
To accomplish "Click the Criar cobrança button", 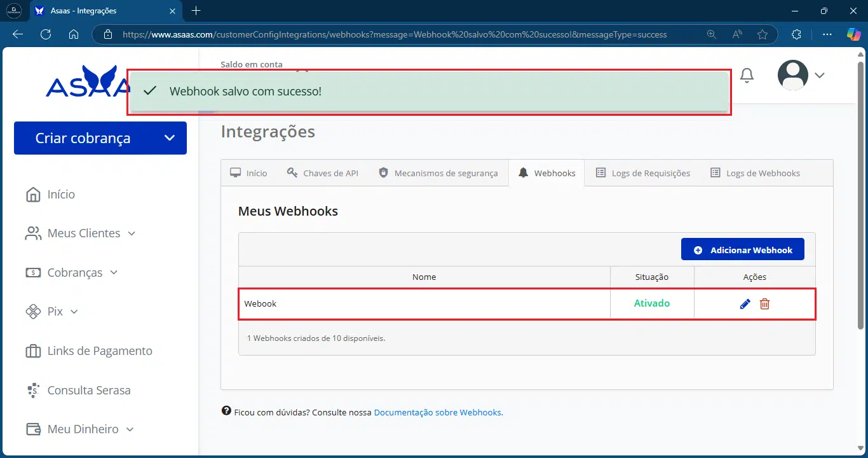I will click(x=100, y=138).
